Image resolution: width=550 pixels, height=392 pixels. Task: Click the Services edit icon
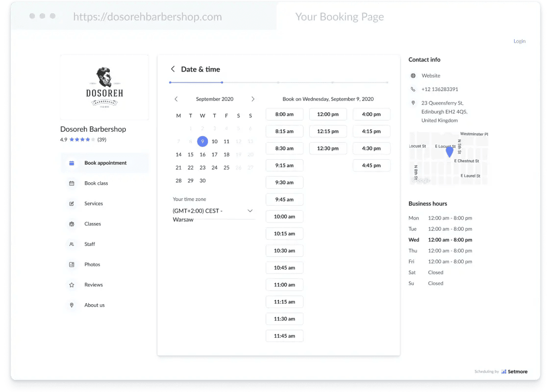tap(72, 204)
